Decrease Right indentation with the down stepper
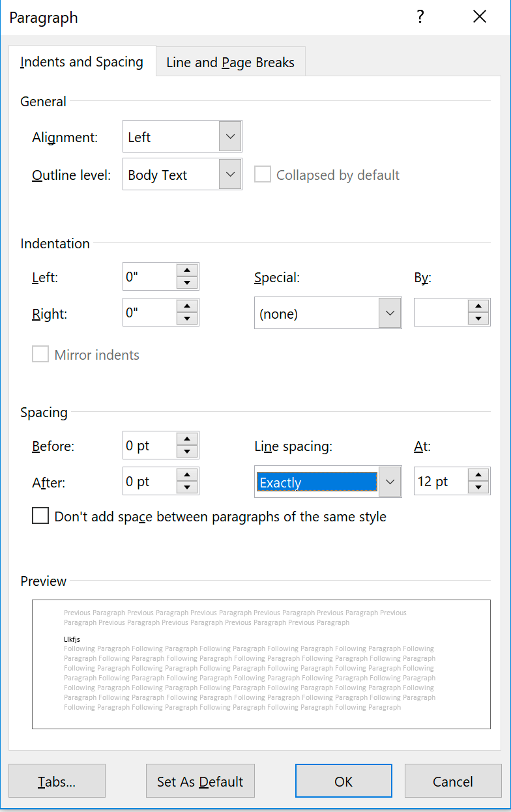The image size is (511, 812). (x=188, y=317)
